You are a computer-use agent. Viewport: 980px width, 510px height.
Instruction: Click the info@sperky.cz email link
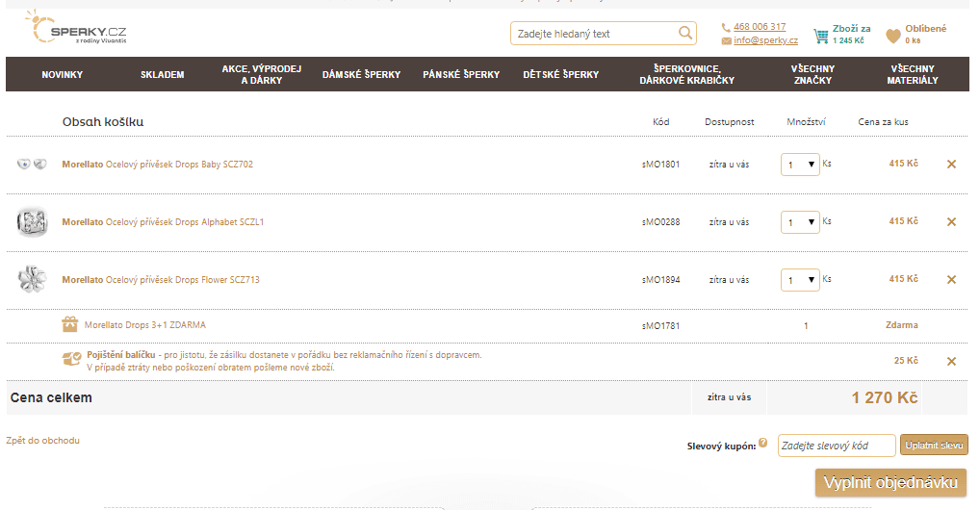765,40
